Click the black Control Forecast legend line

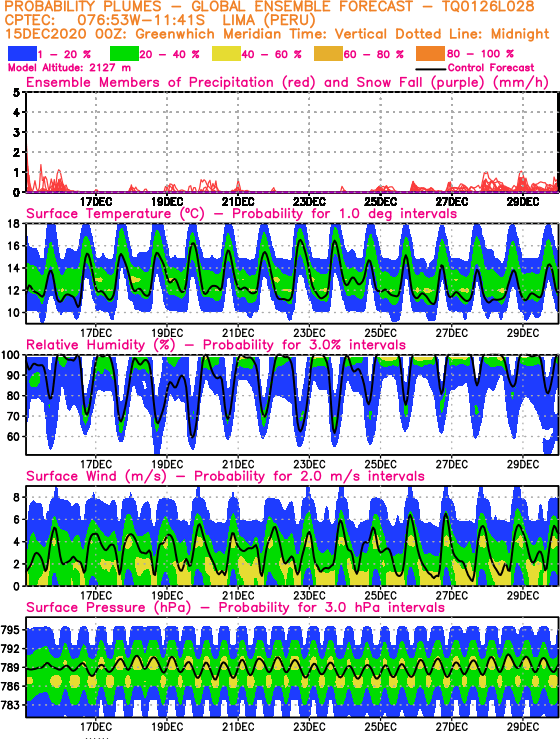[431, 69]
